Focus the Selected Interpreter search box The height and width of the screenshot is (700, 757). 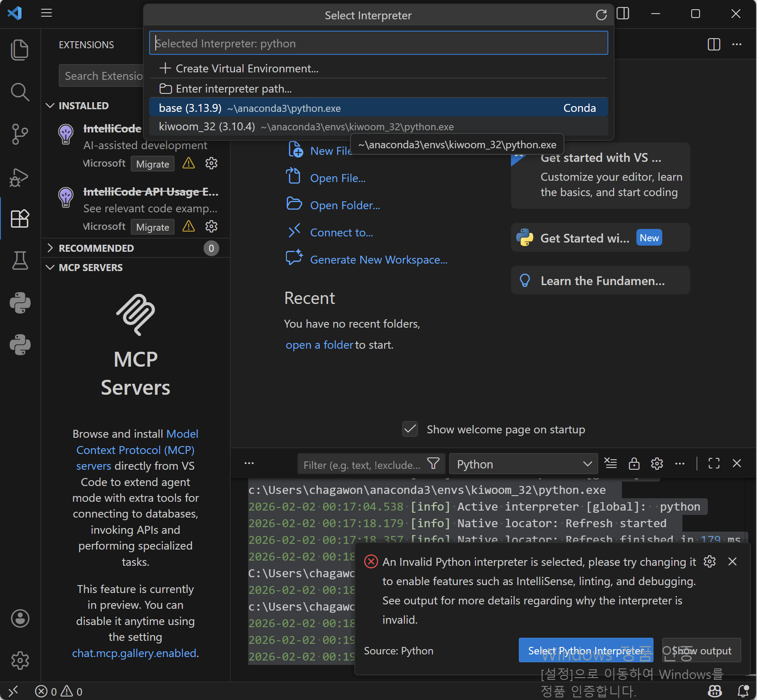[378, 43]
